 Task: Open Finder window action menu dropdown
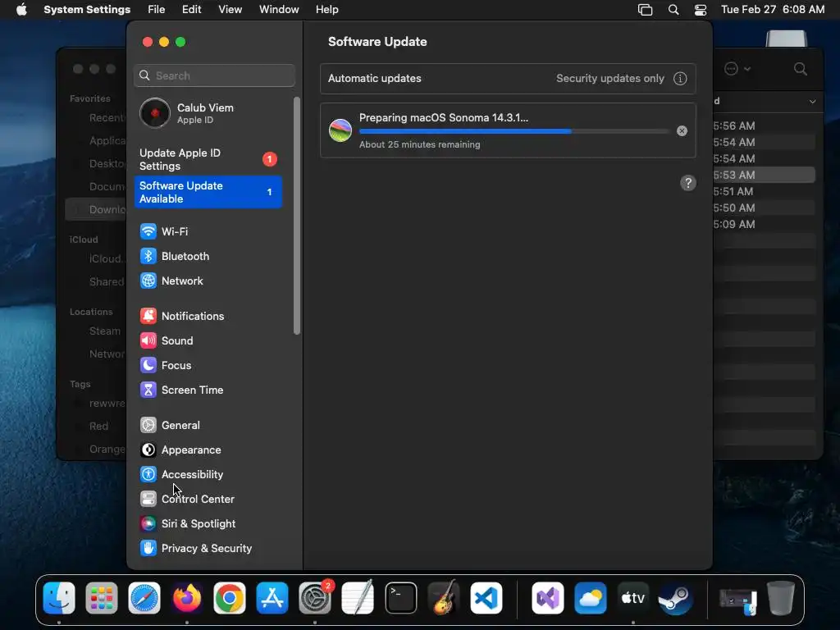(x=737, y=69)
